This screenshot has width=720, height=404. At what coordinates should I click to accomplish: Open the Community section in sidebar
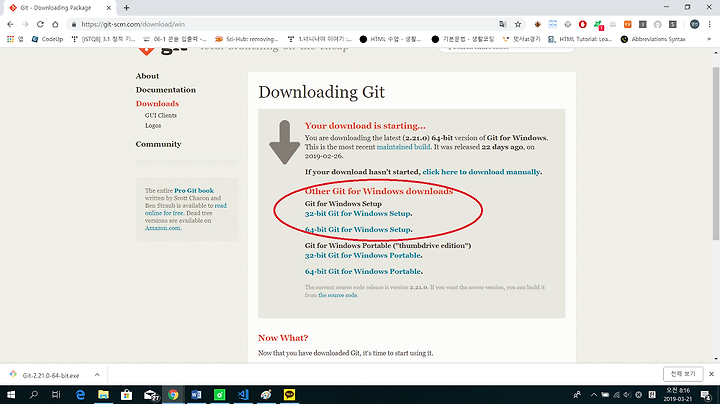pyautogui.click(x=158, y=144)
